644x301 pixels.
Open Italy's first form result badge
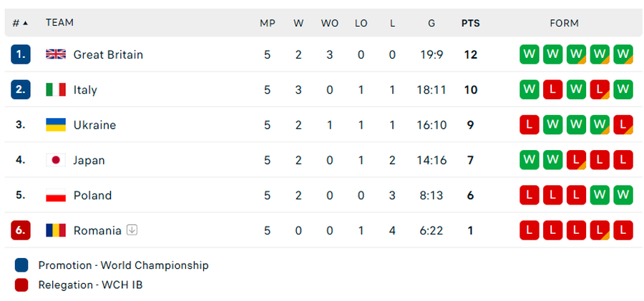click(529, 89)
